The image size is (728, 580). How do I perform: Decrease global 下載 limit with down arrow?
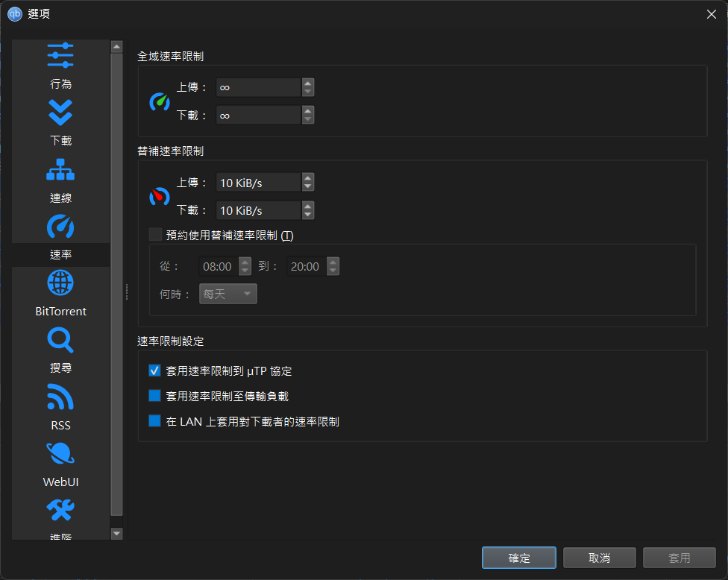click(308, 120)
